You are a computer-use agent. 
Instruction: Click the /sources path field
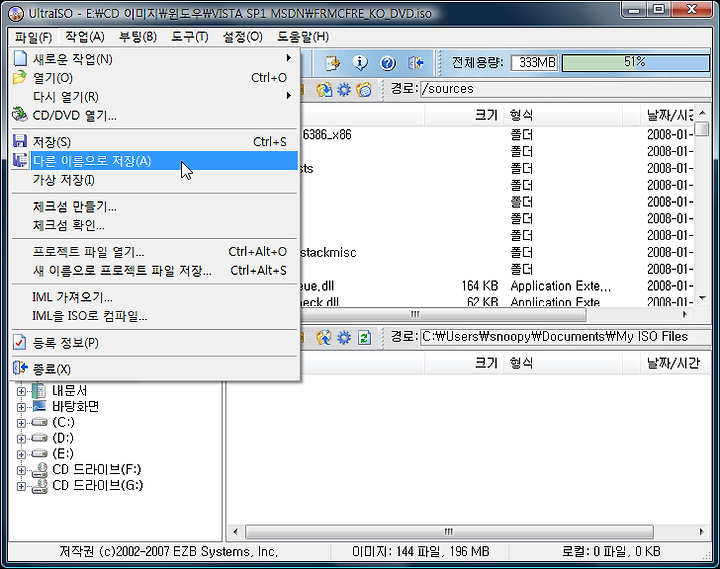566,89
